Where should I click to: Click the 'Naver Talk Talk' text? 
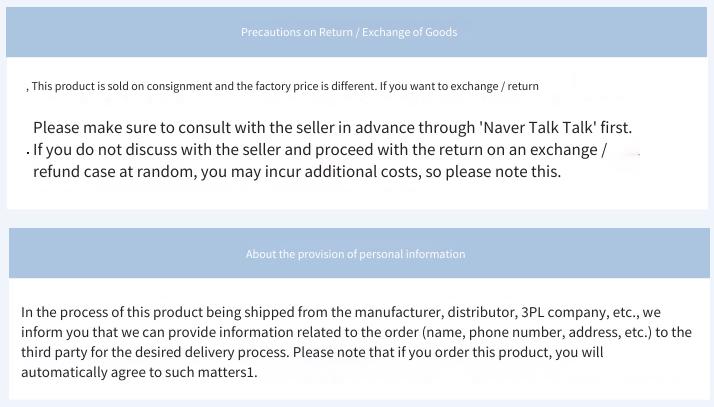pos(537,127)
